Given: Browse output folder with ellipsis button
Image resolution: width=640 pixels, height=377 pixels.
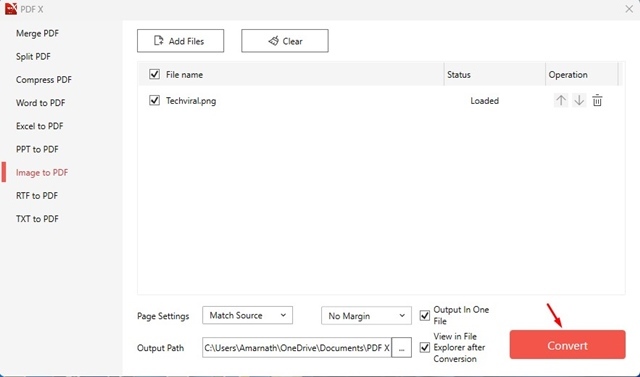Looking at the screenshot, I should [x=402, y=348].
